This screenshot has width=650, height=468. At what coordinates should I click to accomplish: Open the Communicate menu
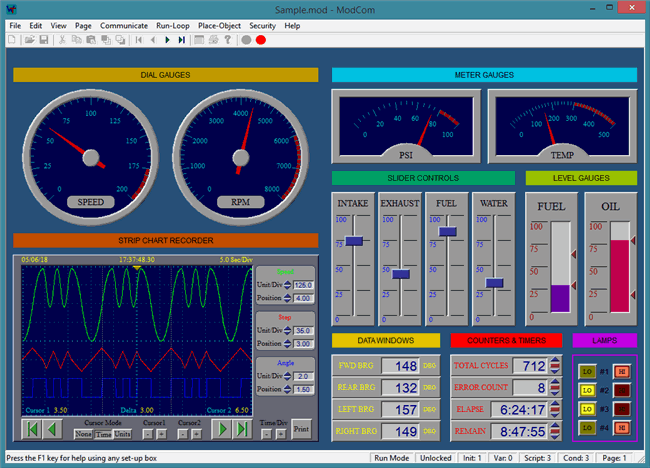pyautogui.click(x=125, y=25)
